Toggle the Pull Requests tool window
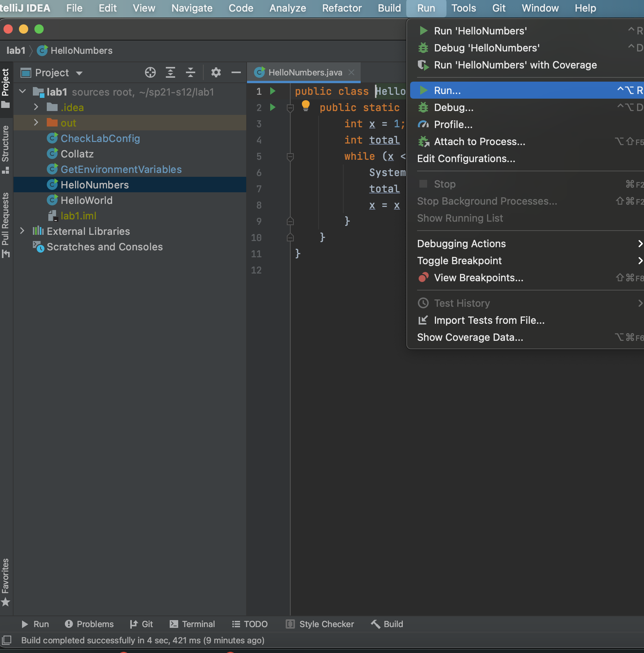This screenshot has height=653, width=644. point(5,224)
